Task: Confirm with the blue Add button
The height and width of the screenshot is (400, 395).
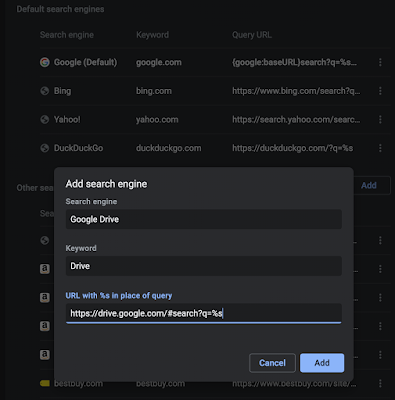Action: click(x=322, y=363)
